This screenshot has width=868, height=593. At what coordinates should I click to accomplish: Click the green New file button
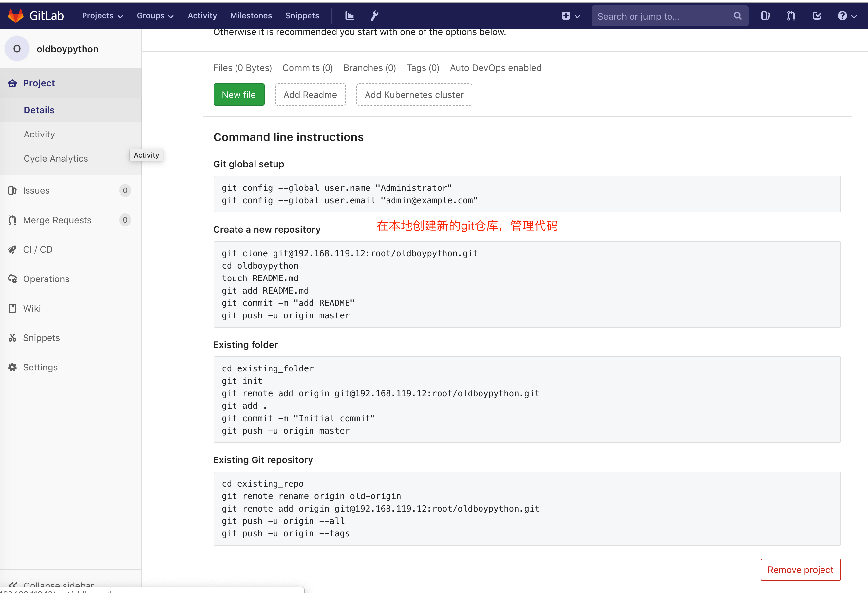(x=239, y=95)
